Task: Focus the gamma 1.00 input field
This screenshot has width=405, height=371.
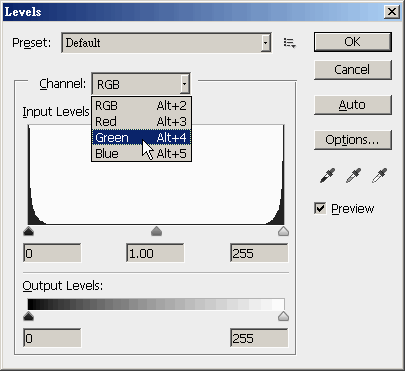Action: 155,253
